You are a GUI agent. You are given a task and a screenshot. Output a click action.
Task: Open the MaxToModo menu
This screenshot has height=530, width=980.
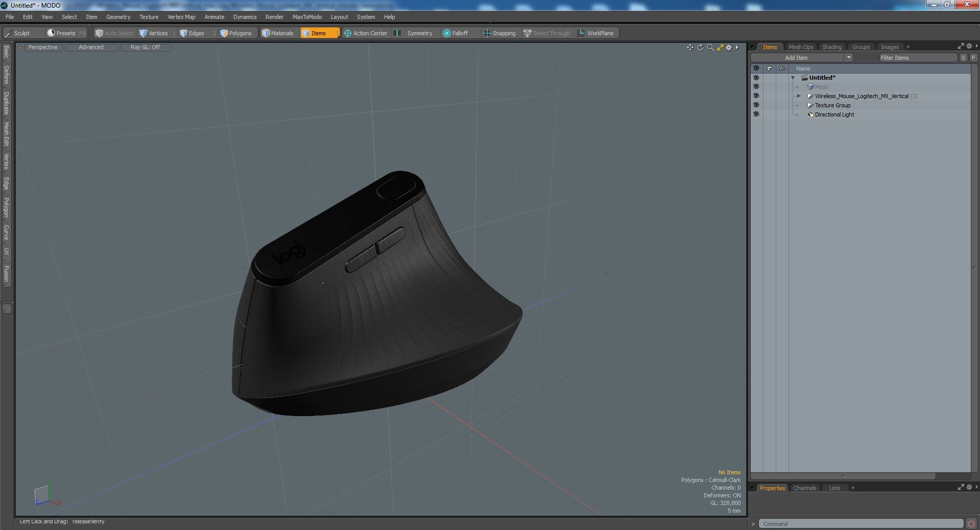click(307, 17)
